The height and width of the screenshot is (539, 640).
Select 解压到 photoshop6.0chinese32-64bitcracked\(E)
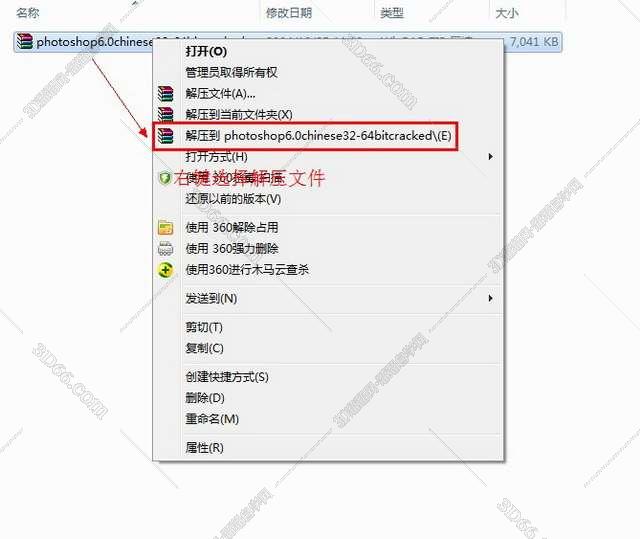pyautogui.click(x=318, y=135)
